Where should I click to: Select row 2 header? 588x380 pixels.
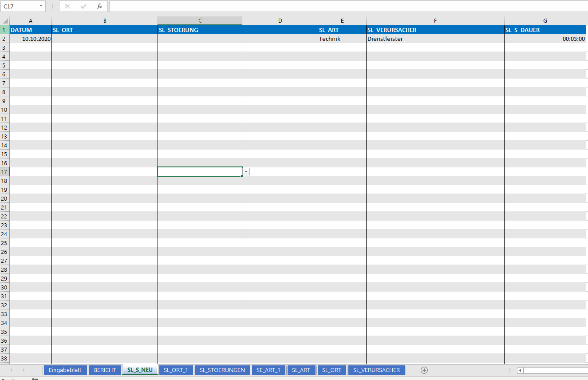(x=4, y=39)
